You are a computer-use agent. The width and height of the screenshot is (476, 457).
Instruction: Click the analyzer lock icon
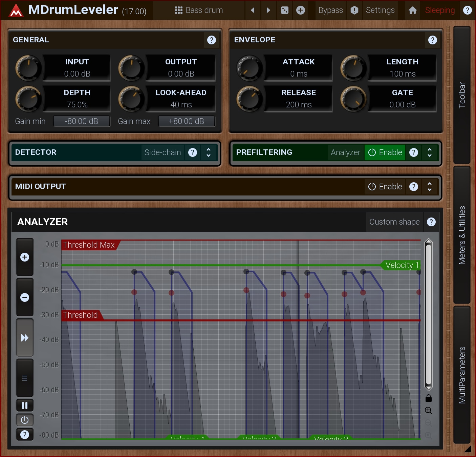[428, 398]
